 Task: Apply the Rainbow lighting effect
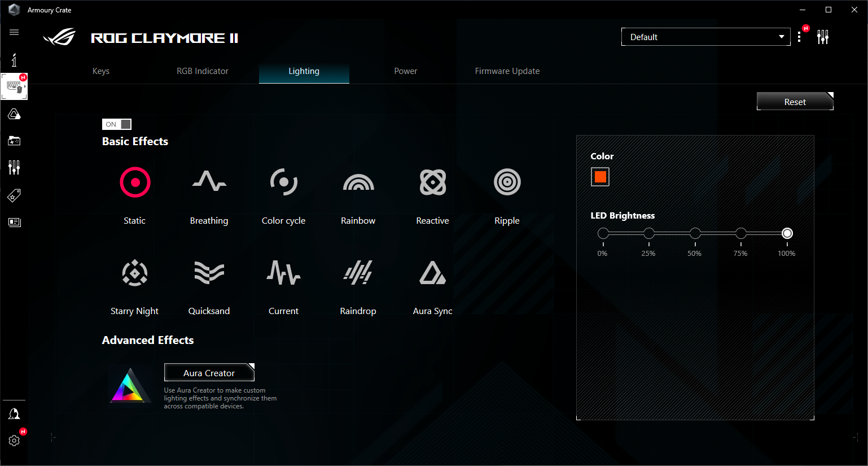[x=358, y=182]
